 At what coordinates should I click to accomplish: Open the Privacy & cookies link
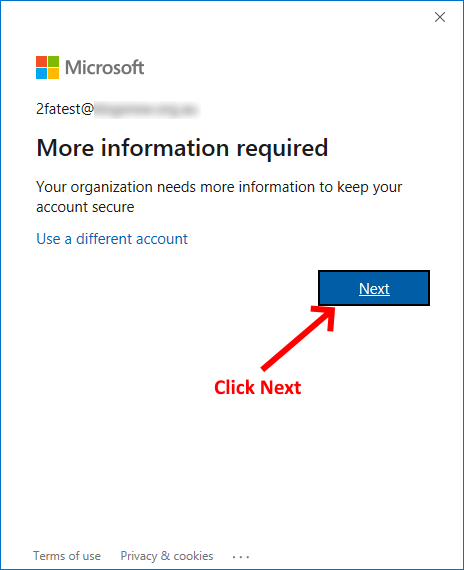click(167, 556)
